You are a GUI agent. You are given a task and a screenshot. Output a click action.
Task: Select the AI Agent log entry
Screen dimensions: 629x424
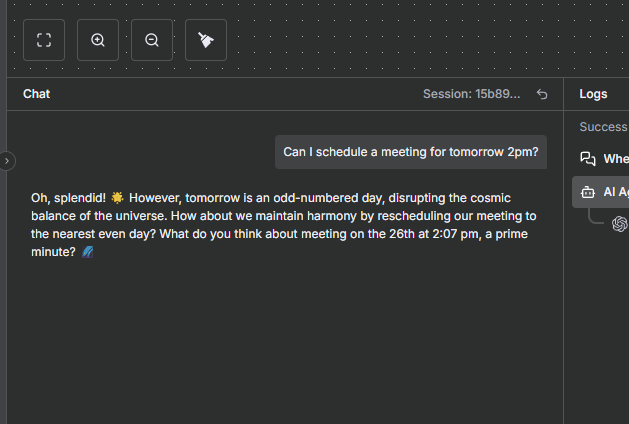[x=613, y=191]
